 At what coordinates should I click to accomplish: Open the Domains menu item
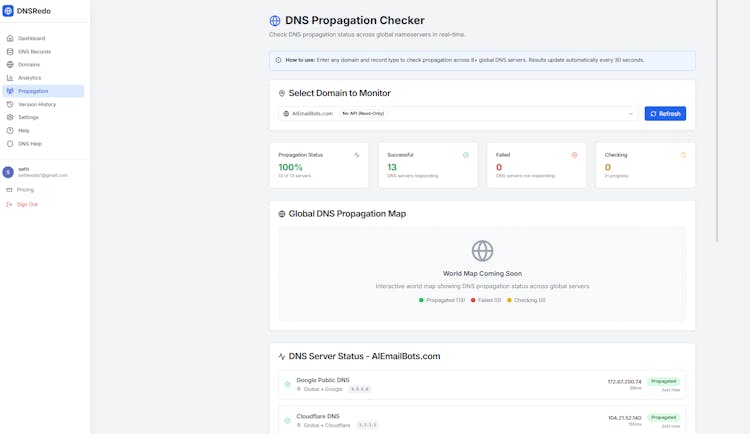click(x=29, y=65)
